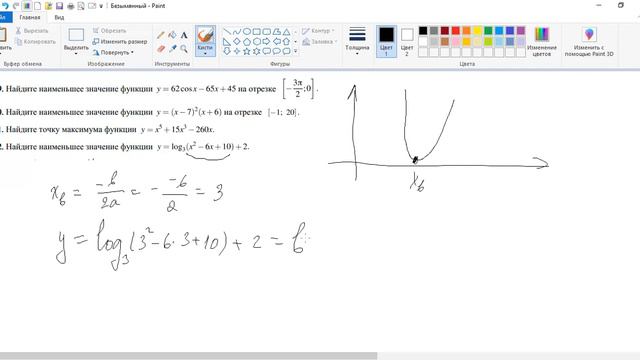
Task: Choose the pentagon shape
Action: [247, 41]
